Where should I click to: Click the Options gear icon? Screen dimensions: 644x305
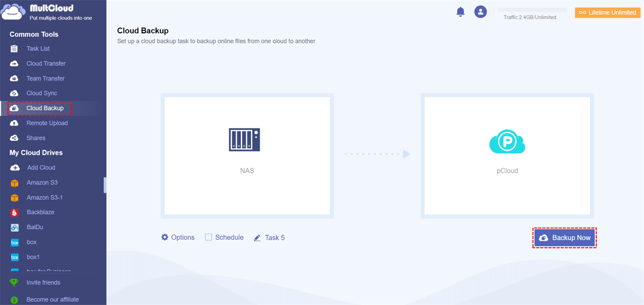pos(165,237)
